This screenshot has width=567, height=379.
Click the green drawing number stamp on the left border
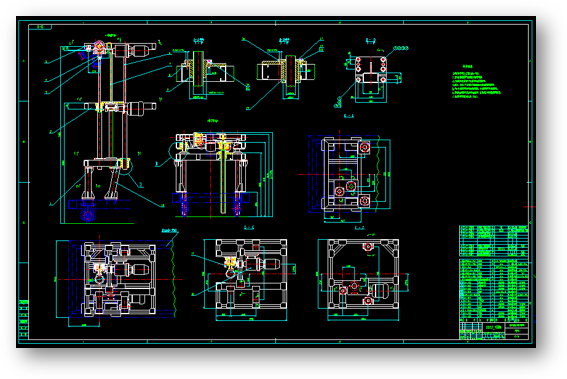point(24,320)
